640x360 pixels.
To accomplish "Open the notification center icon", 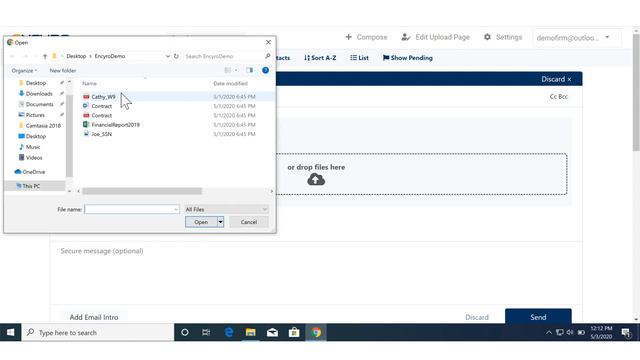I will (626, 333).
